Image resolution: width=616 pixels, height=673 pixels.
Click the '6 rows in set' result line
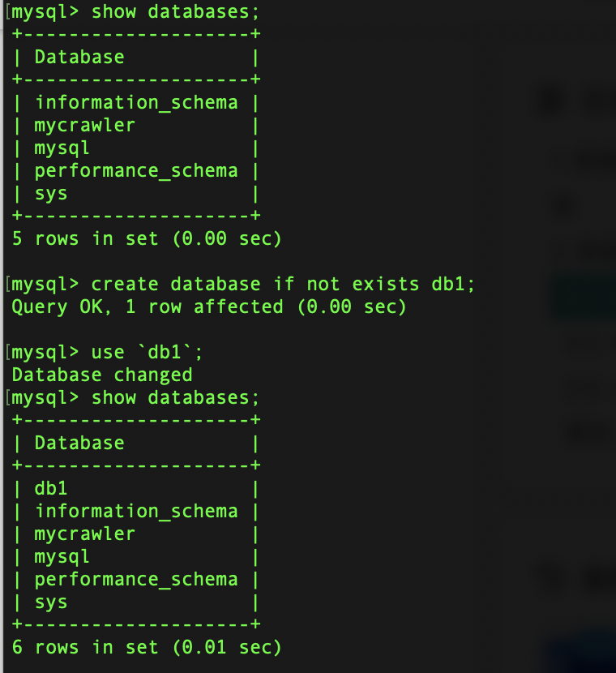pos(146,647)
